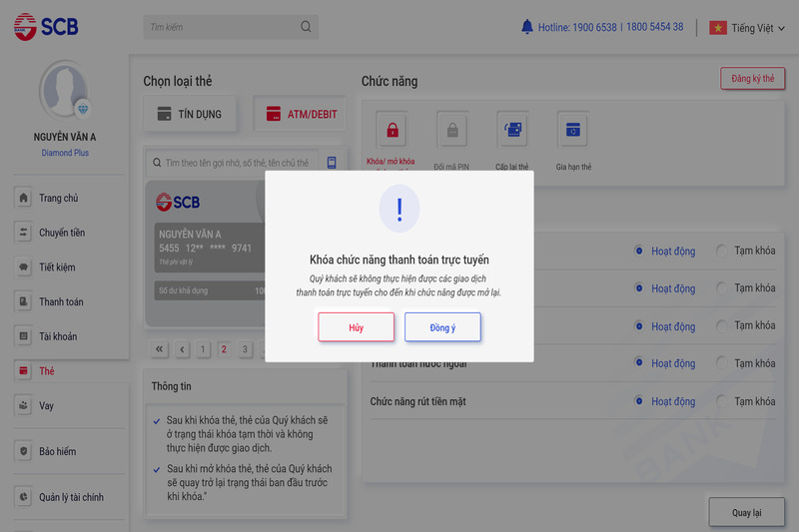Click the Cấp lại thẻ reissue icon

[512, 130]
